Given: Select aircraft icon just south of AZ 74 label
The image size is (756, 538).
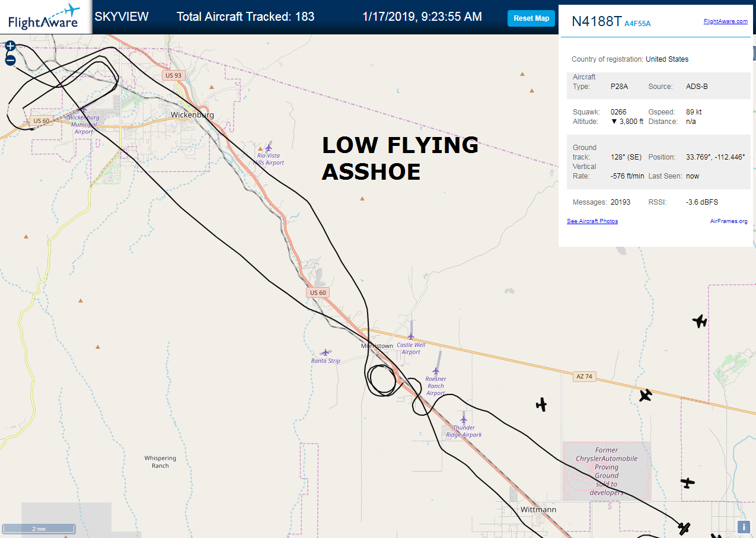Looking at the screenshot, I should tap(646, 395).
